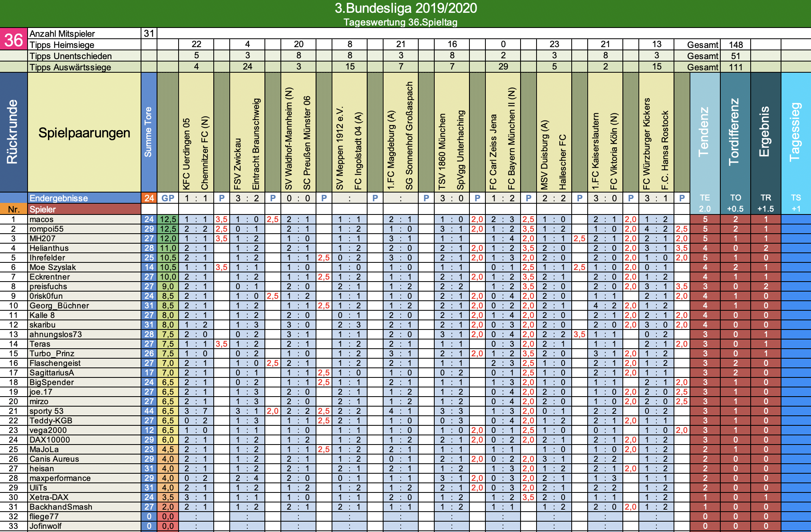
Task: Select the 'Tipps Unentschieden' row label
Action: [70, 56]
